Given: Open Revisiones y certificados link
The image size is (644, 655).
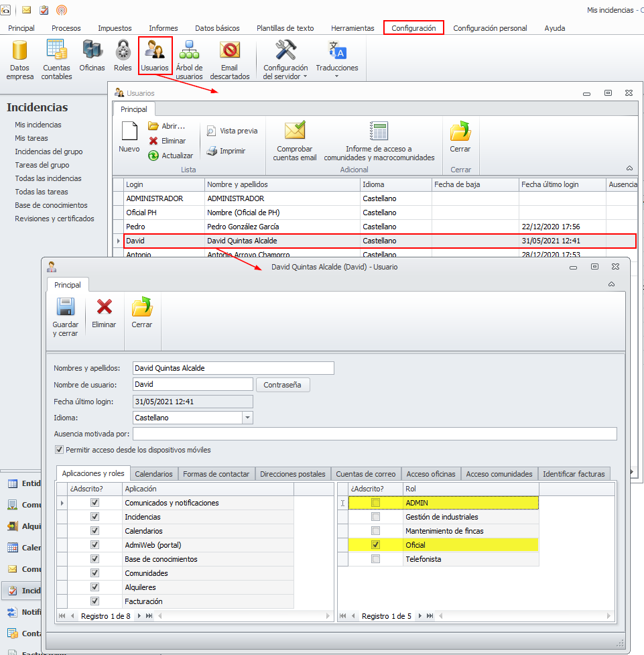Looking at the screenshot, I should pos(54,219).
